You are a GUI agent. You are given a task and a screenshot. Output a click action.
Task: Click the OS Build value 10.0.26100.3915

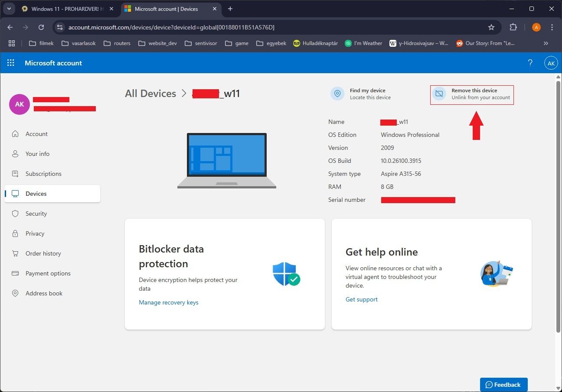[x=401, y=161]
